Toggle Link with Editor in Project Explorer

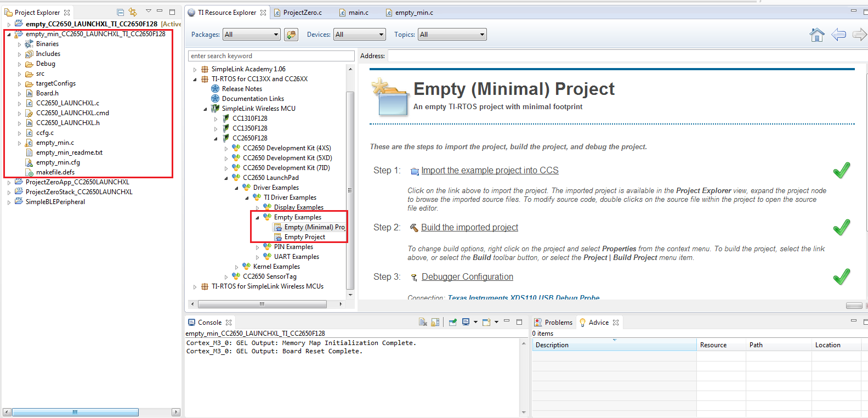point(133,12)
